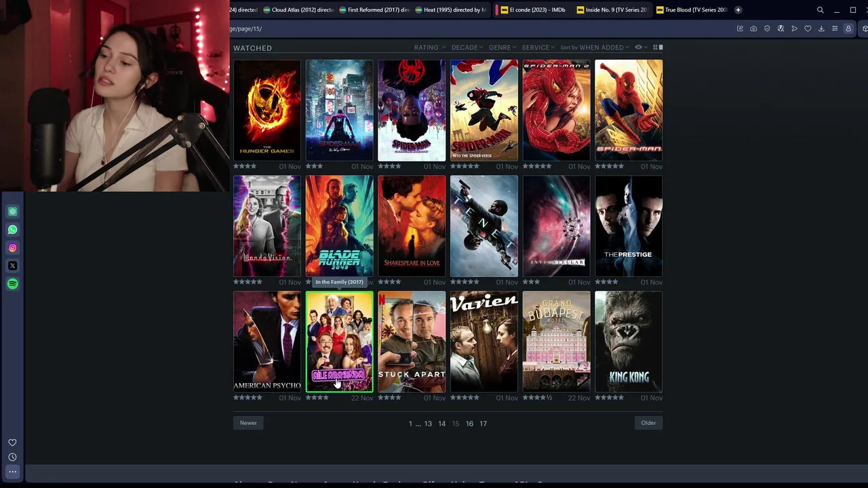Viewport: 868px width, 488px height.
Task: Switch to First Reformed (2017) tab
Action: [x=374, y=10]
